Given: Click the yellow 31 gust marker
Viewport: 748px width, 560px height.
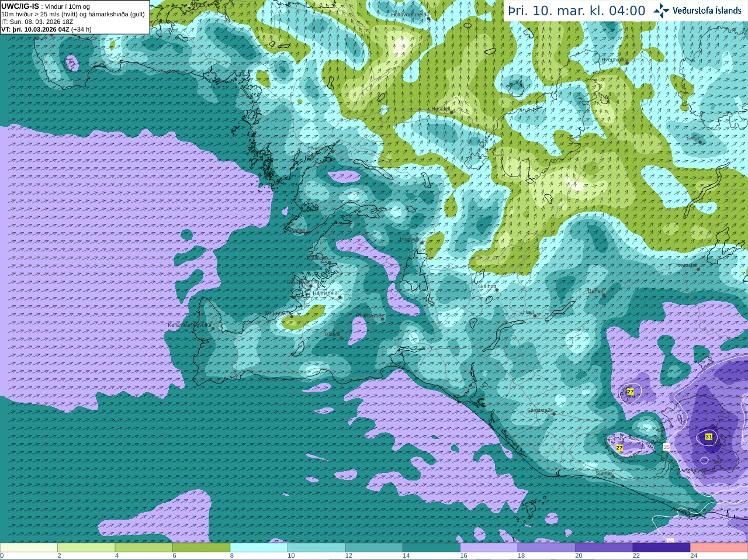Looking at the screenshot, I should pos(709,437).
